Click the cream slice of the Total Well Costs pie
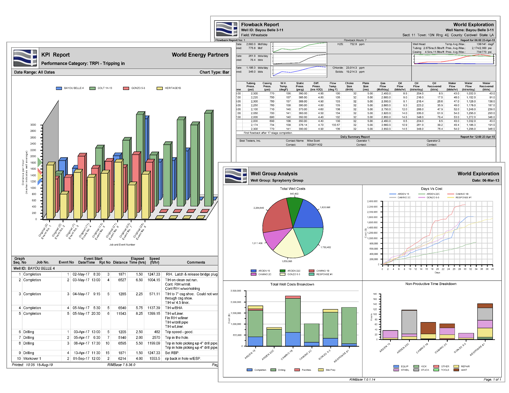This screenshot has height=393, width=509. coord(289,245)
